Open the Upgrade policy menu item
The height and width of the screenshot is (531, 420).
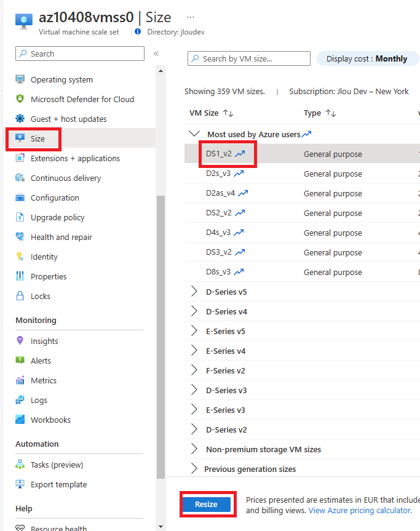click(81, 217)
